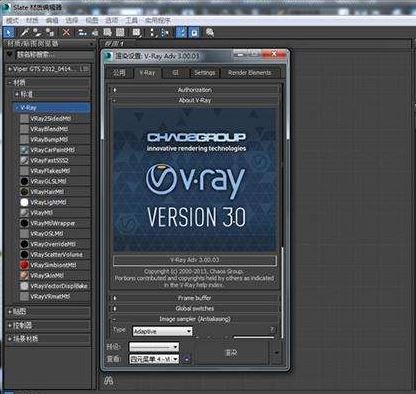The width and height of the screenshot is (416, 394).
Task: Choose VRayOverrideMtl in the material list
Action: pyautogui.click(x=53, y=244)
